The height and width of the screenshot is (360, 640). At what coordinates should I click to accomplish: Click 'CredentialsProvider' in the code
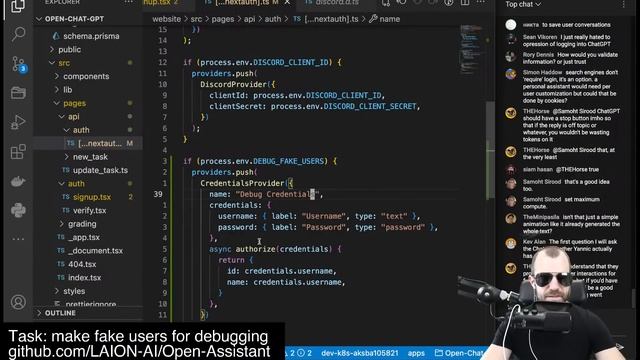tap(242, 183)
